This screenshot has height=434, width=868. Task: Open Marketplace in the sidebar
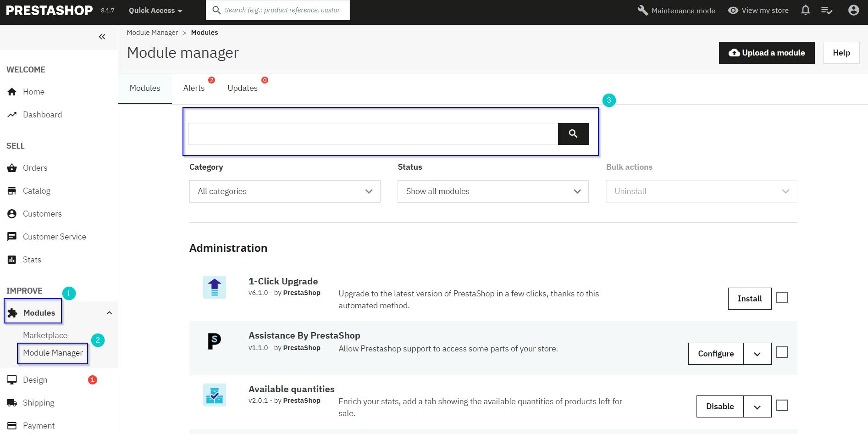(45, 335)
